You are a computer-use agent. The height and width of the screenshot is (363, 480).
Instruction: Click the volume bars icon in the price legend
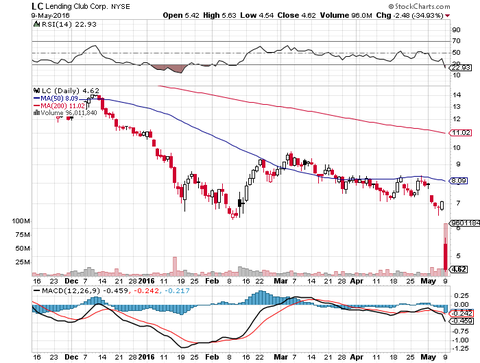pos(36,113)
